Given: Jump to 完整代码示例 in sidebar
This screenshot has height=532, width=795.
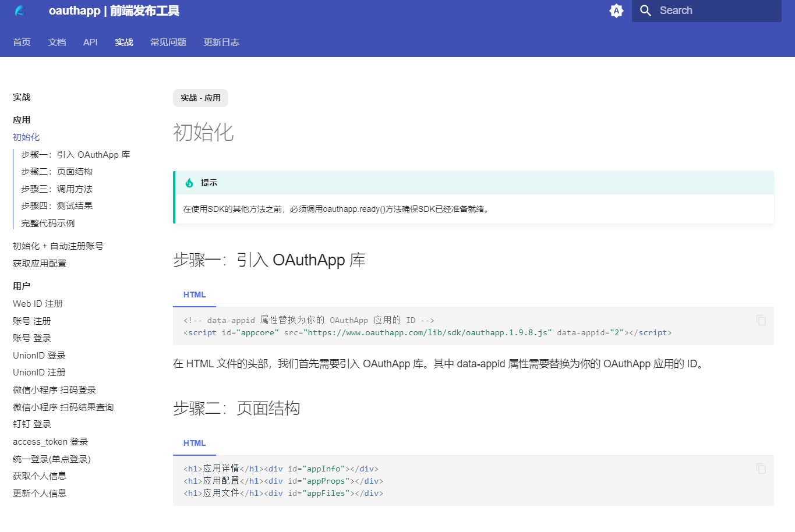Looking at the screenshot, I should click(48, 224).
